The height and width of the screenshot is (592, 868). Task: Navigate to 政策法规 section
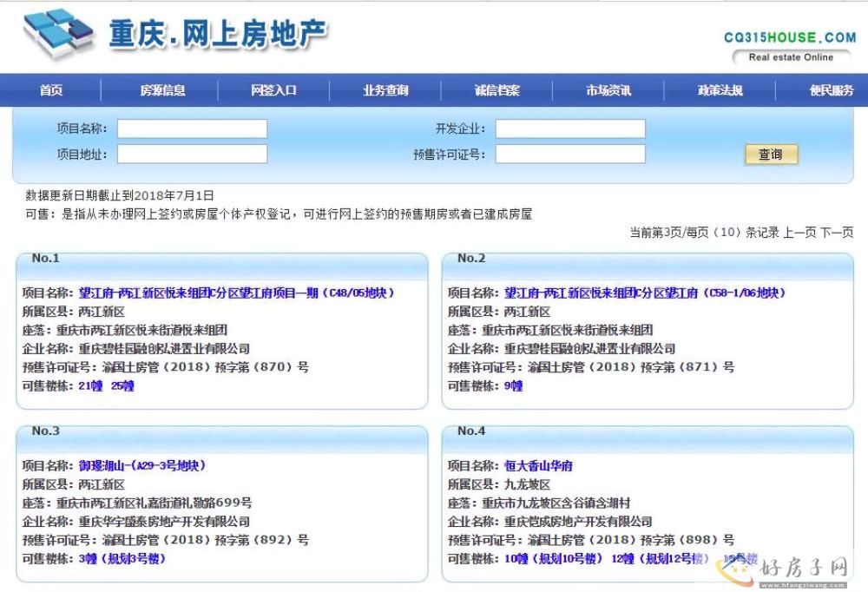(720, 90)
